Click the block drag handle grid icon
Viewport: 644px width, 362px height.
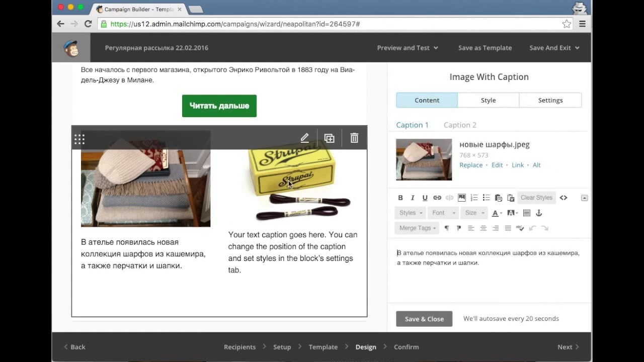[79, 140]
